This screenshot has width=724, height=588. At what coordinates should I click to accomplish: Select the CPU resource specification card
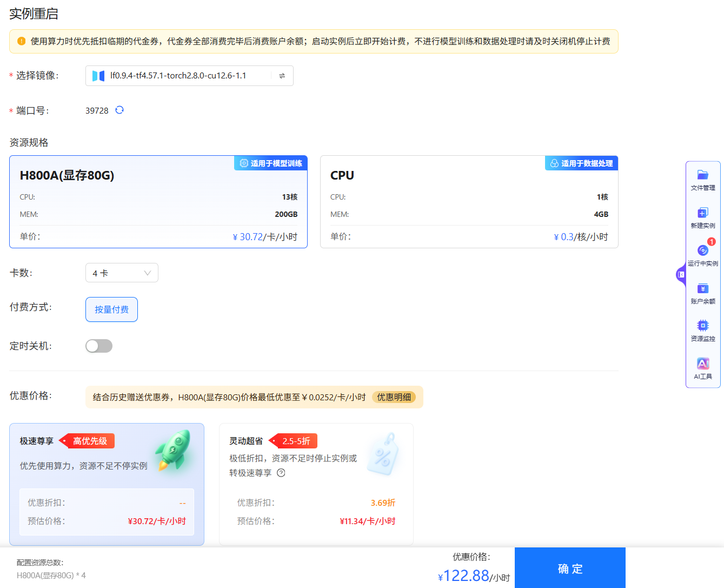469,202
